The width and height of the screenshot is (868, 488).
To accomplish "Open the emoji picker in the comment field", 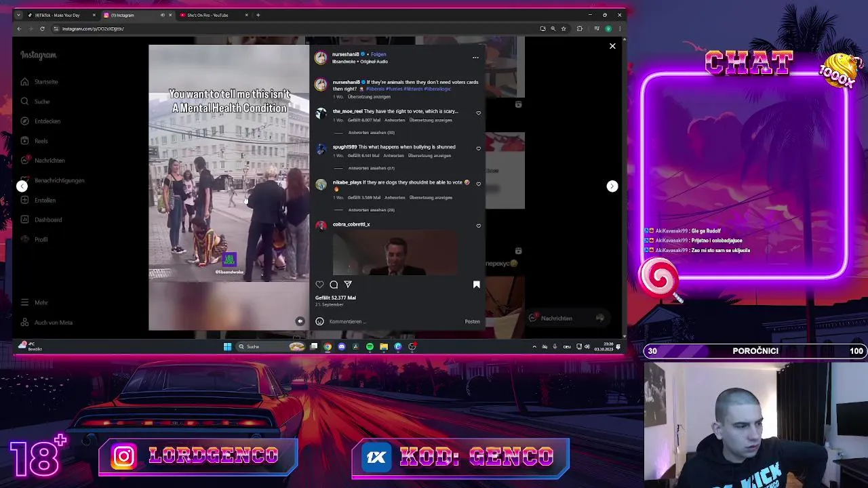I will 319,321.
